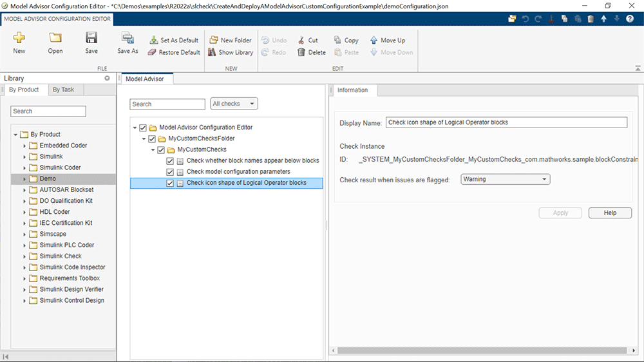Open the Warning check result dropdown
The width and height of the screenshot is (644, 362).
click(x=505, y=180)
